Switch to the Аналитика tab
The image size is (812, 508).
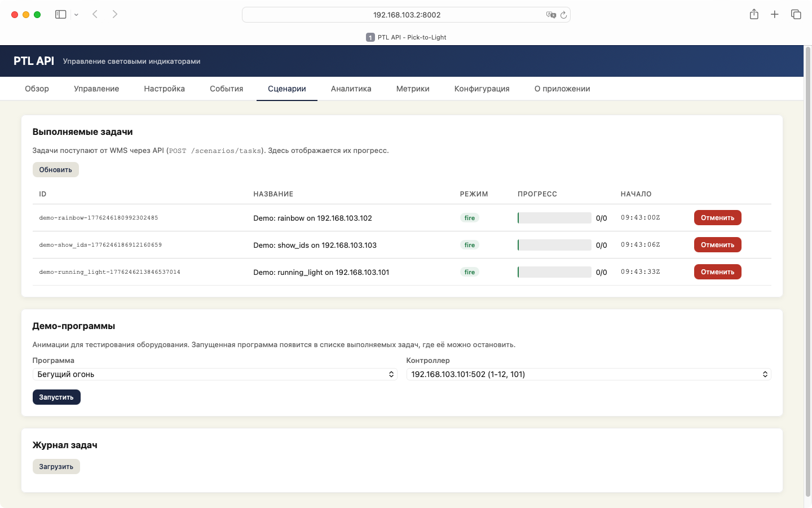point(351,89)
